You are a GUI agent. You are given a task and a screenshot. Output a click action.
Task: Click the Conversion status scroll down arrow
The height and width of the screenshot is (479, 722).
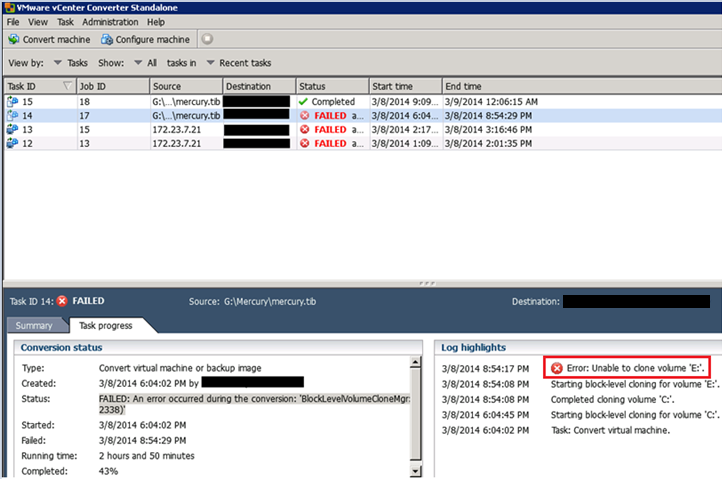coord(415,471)
